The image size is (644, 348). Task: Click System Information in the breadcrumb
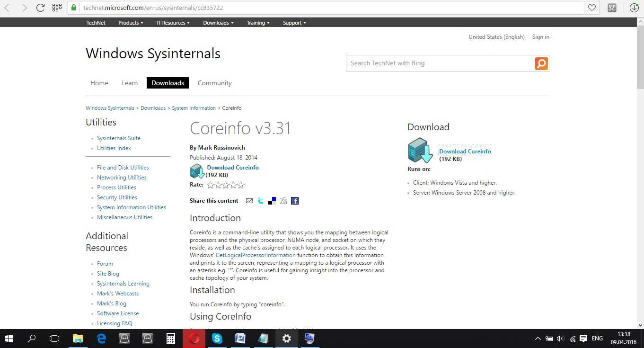coord(194,108)
